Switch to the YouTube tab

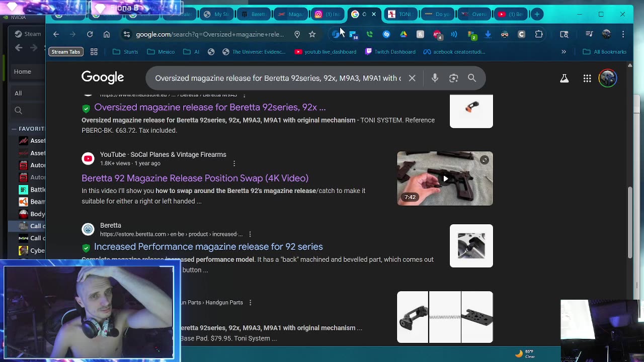511,14
